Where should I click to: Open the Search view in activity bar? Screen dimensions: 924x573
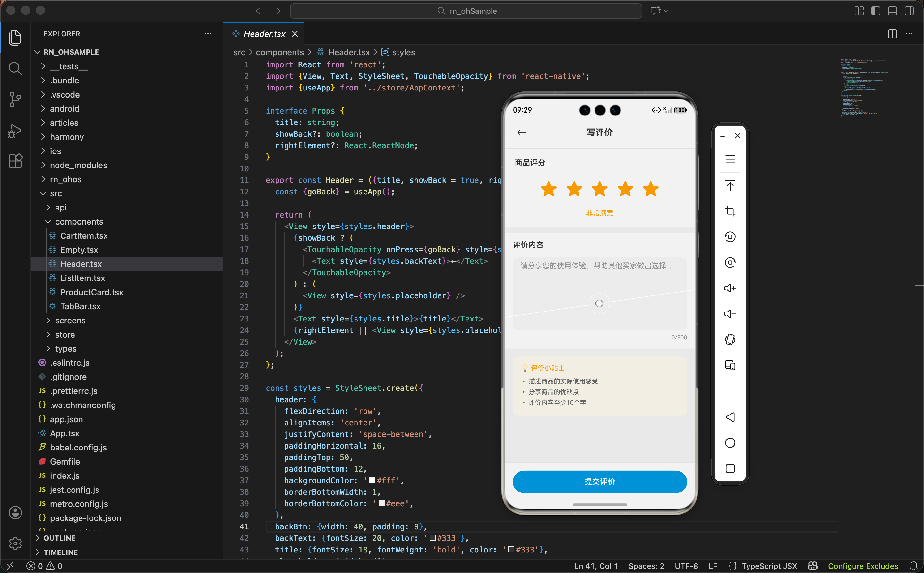[15, 69]
